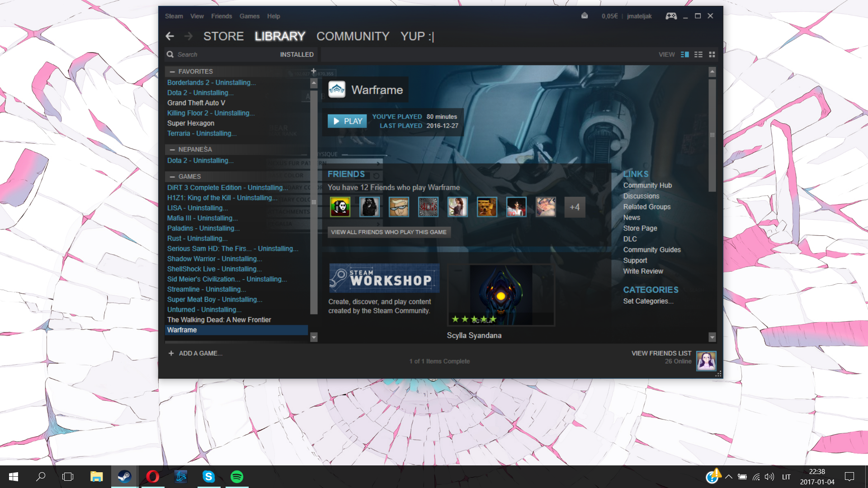Click the Warframe game logo icon
This screenshot has height=488, width=868.
pyautogui.click(x=337, y=89)
